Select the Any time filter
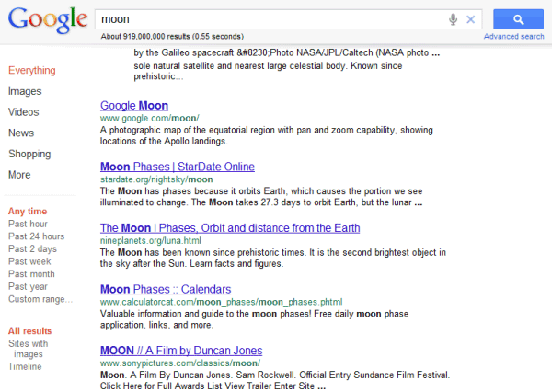This screenshot has width=552, height=392. click(x=28, y=212)
